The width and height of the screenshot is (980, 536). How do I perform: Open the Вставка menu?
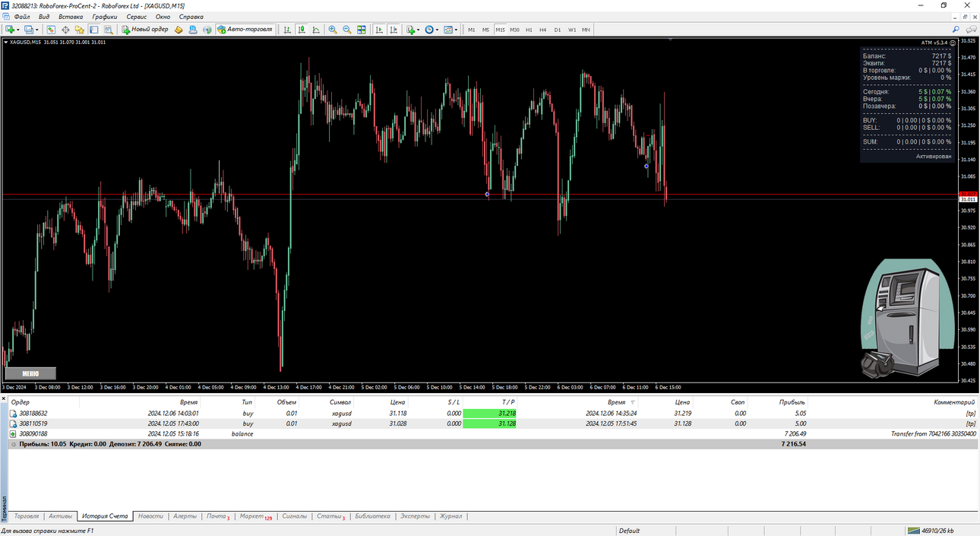coord(71,17)
